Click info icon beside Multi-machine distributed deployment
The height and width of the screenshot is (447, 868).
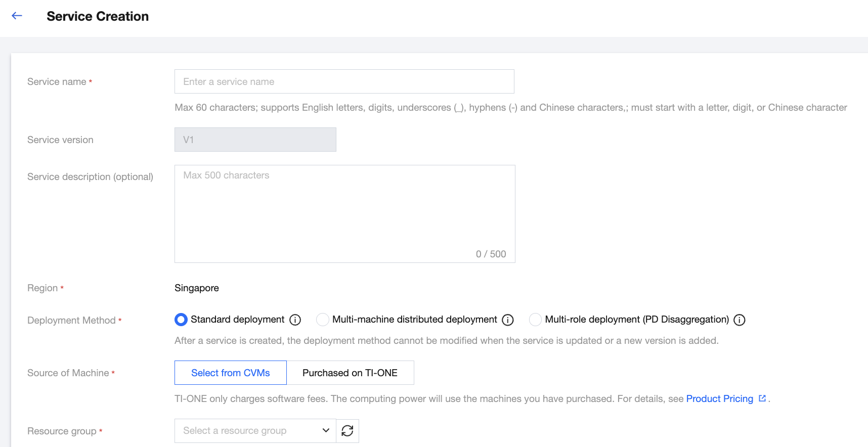click(508, 320)
